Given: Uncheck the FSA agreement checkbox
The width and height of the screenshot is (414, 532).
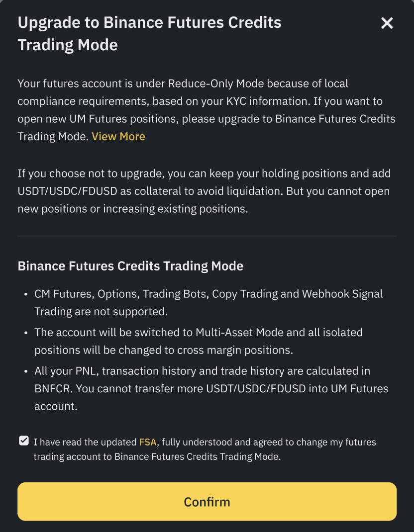Looking at the screenshot, I should (x=24, y=441).
